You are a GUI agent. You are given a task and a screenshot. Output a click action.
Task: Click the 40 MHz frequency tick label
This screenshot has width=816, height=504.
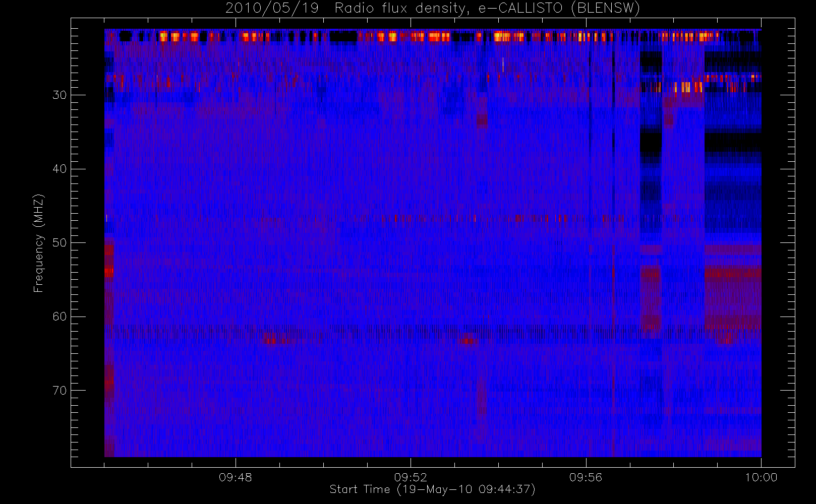click(x=60, y=169)
